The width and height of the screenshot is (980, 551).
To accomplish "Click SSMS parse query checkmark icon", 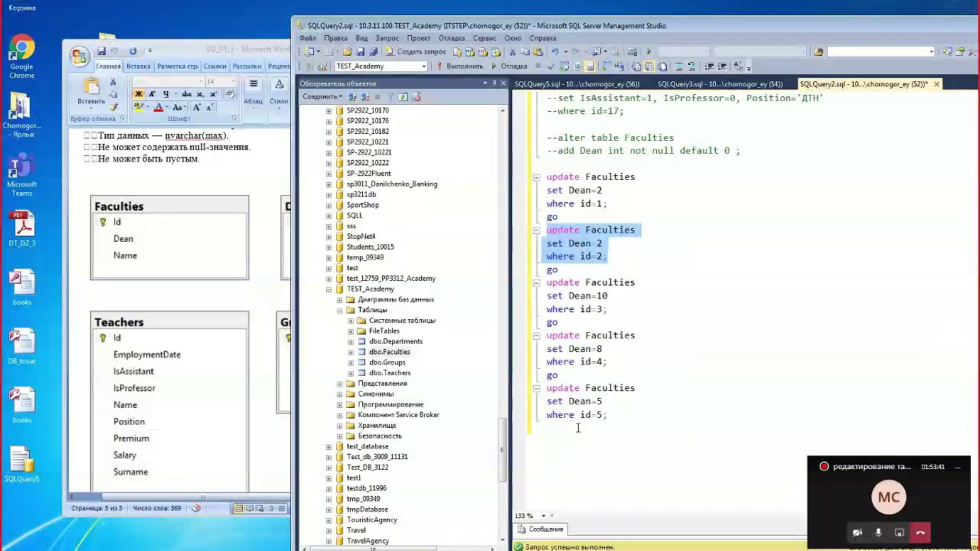I will point(550,67).
